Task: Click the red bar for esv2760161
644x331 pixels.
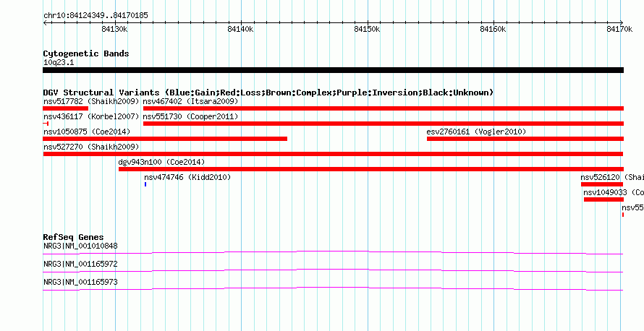Action: (525, 139)
